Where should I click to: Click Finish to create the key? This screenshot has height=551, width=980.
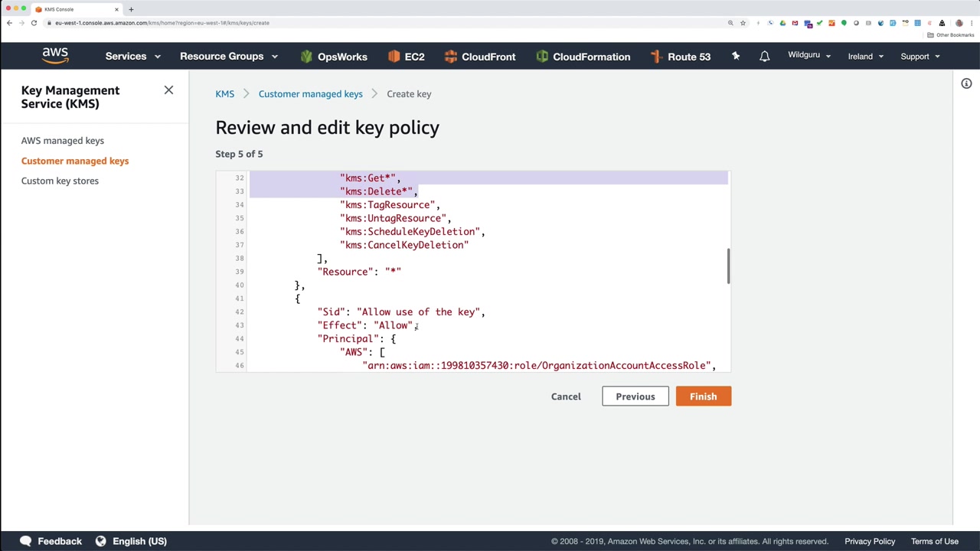click(x=703, y=396)
